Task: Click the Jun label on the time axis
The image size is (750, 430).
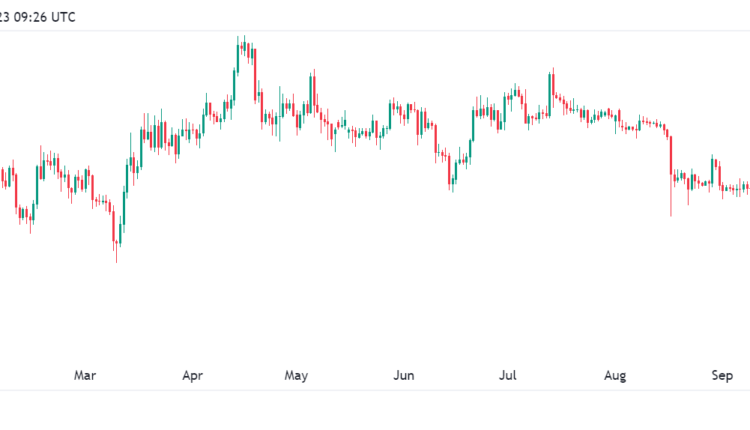Action: [404, 376]
